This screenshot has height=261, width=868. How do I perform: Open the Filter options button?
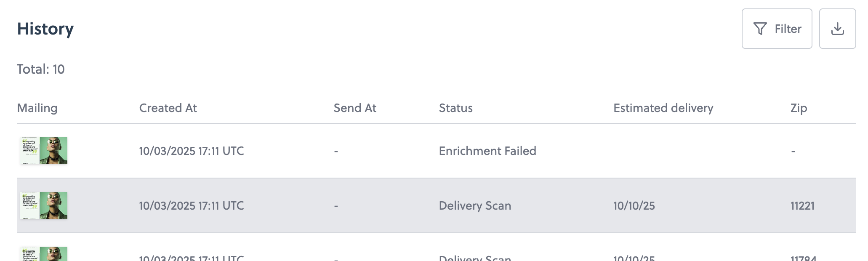pyautogui.click(x=777, y=29)
